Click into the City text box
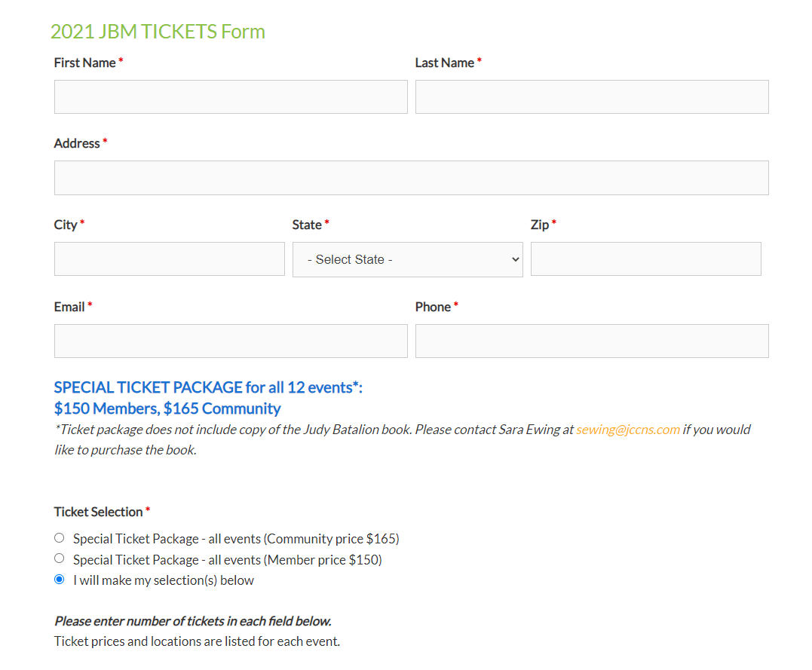Screen dimensions: 812x670 [x=169, y=259]
